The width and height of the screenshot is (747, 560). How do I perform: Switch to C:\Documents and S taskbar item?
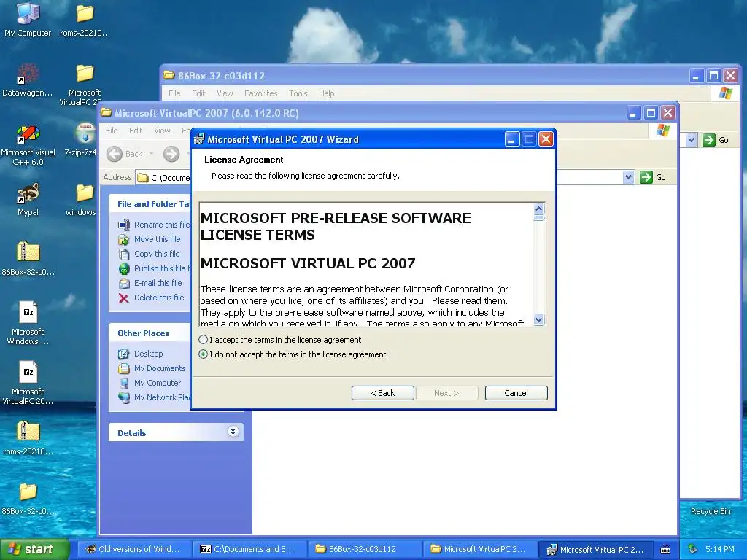249,549
